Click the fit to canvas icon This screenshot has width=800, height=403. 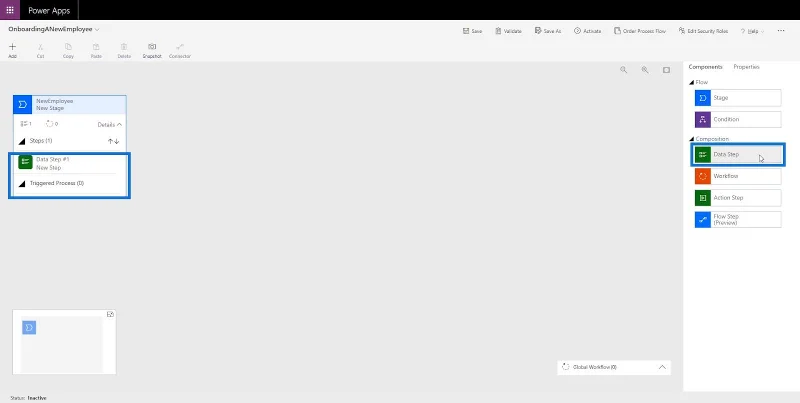(x=666, y=70)
